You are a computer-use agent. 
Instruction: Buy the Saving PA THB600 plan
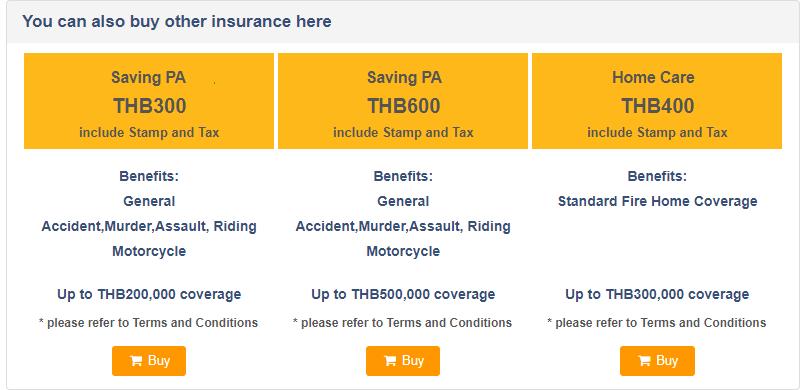(x=403, y=361)
